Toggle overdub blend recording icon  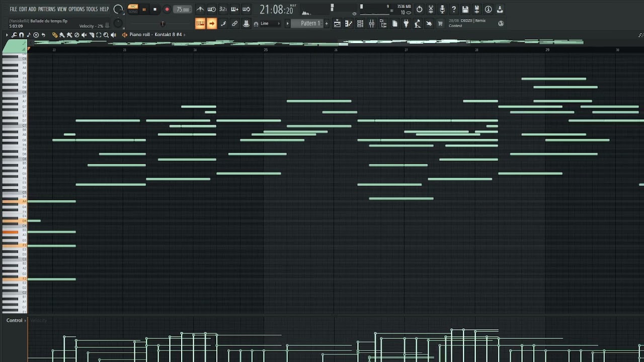(234, 10)
